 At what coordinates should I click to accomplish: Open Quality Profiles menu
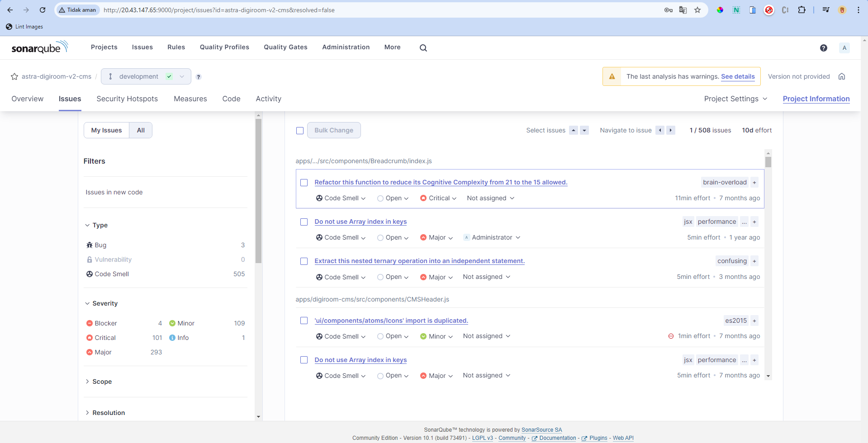(224, 47)
